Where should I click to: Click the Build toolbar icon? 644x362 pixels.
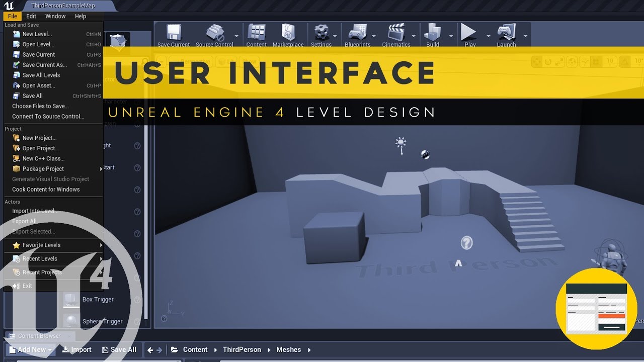pos(432,35)
